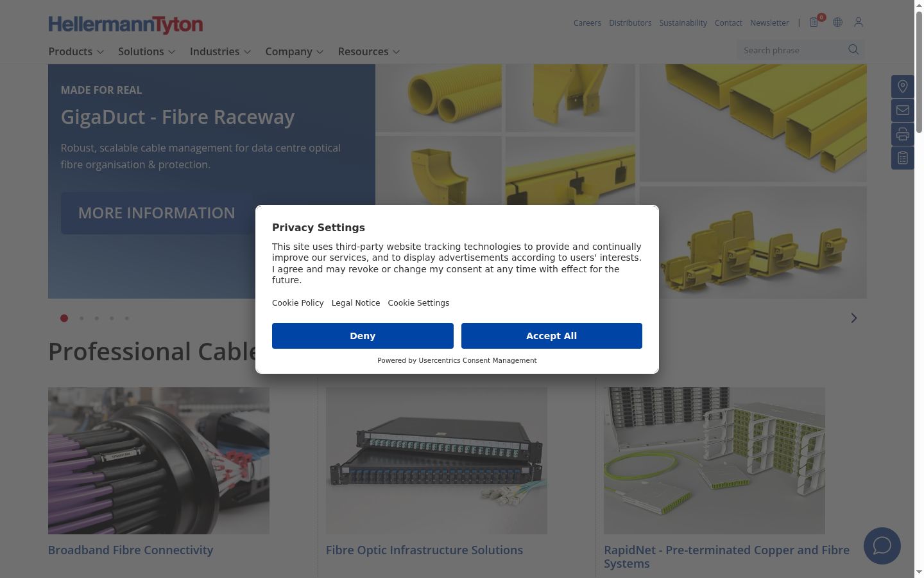Image resolution: width=924 pixels, height=578 pixels.
Task: Select the fourth carousel dot
Action: click(x=112, y=319)
